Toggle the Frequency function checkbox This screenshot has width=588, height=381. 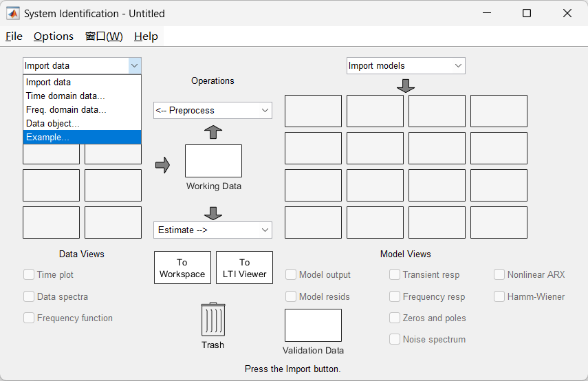coord(29,318)
